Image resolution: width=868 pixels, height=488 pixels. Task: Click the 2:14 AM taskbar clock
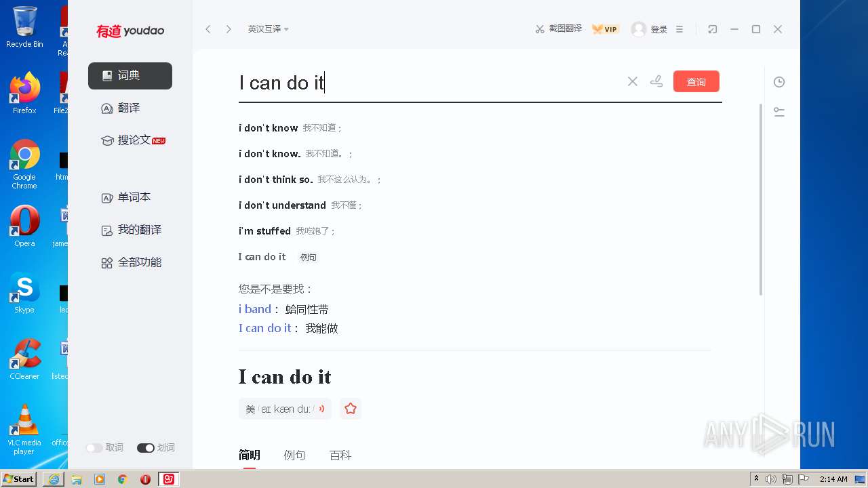[x=833, y=479]
